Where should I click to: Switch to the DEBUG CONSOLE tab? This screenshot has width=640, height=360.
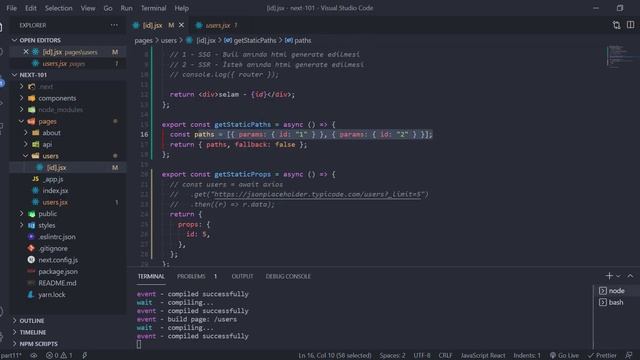288,276
